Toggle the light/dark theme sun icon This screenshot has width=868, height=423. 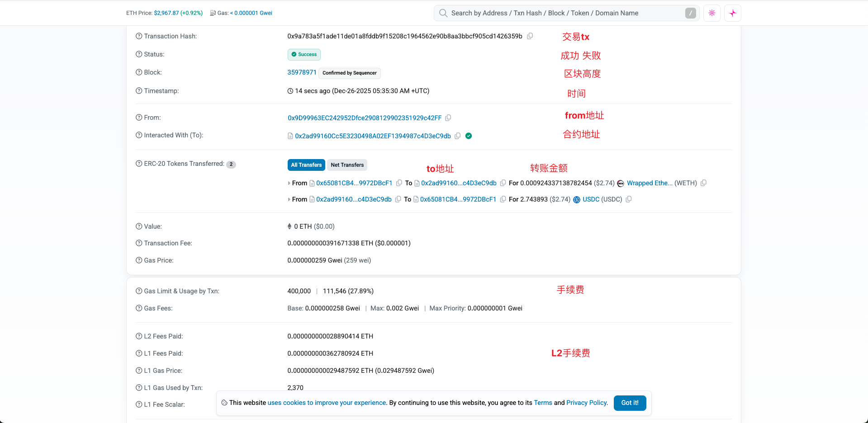pyautogui.click(x=711, y=13)
